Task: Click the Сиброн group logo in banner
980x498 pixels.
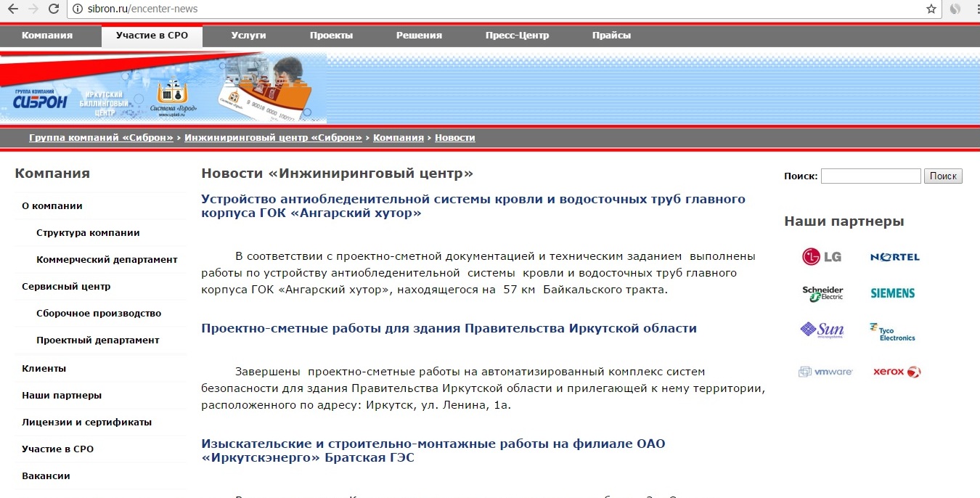Action: pyautogui.click(x=40, y=100)
